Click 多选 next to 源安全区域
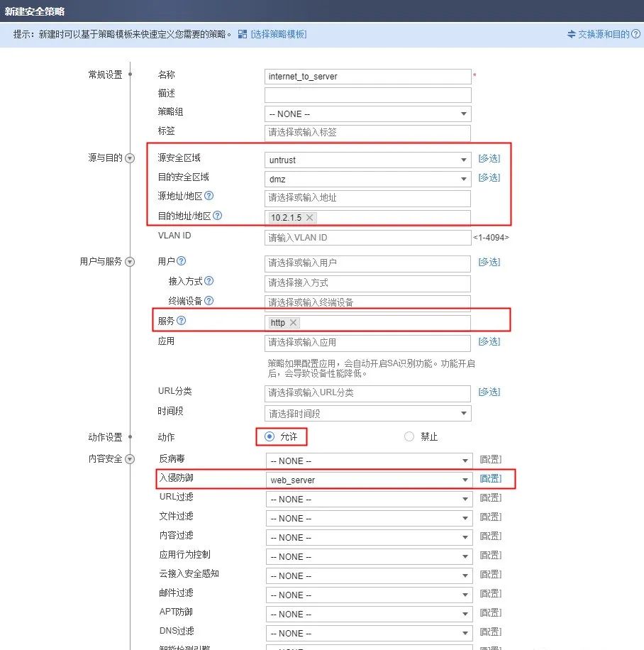Screen dimensions: 644x650 tap(489, 158)
